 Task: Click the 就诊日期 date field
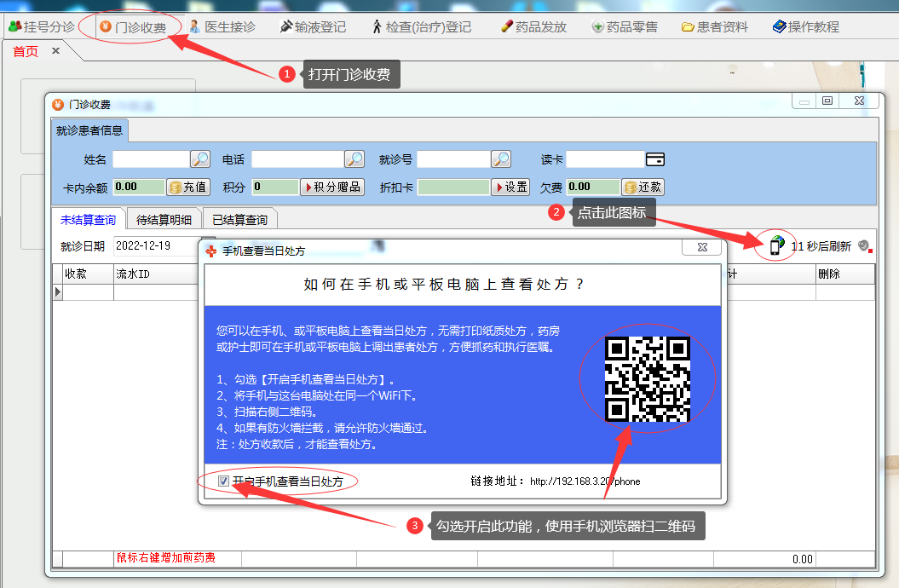click(x=157, y=246)
